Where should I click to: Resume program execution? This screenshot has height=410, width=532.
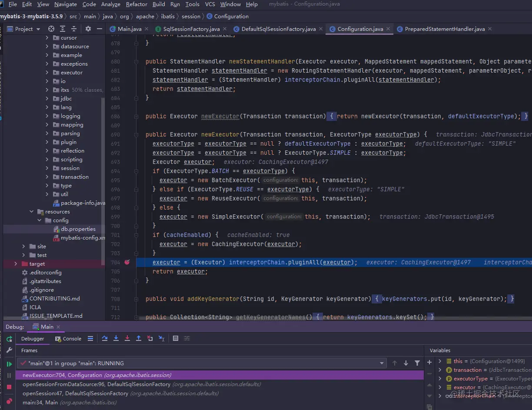point(9,364)
